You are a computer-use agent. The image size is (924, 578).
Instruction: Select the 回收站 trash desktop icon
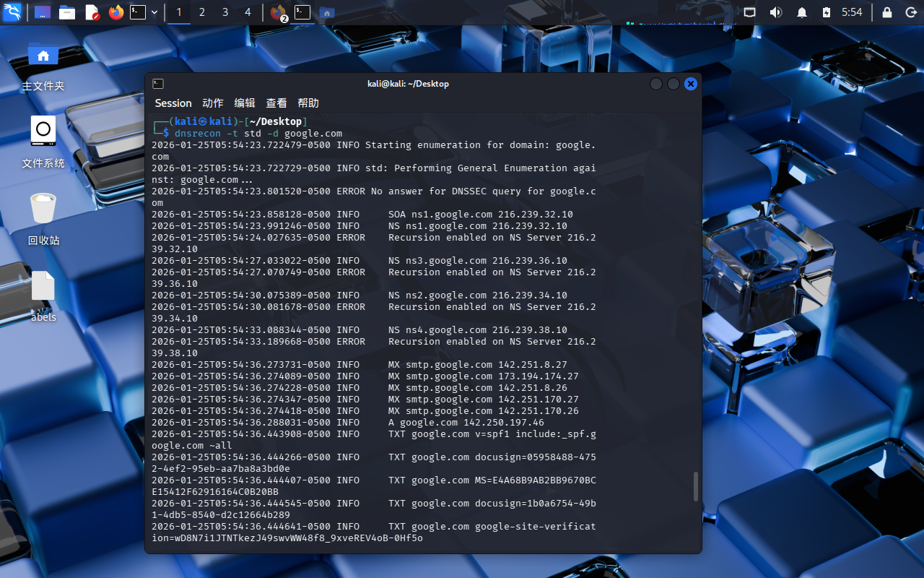point(43,219)
